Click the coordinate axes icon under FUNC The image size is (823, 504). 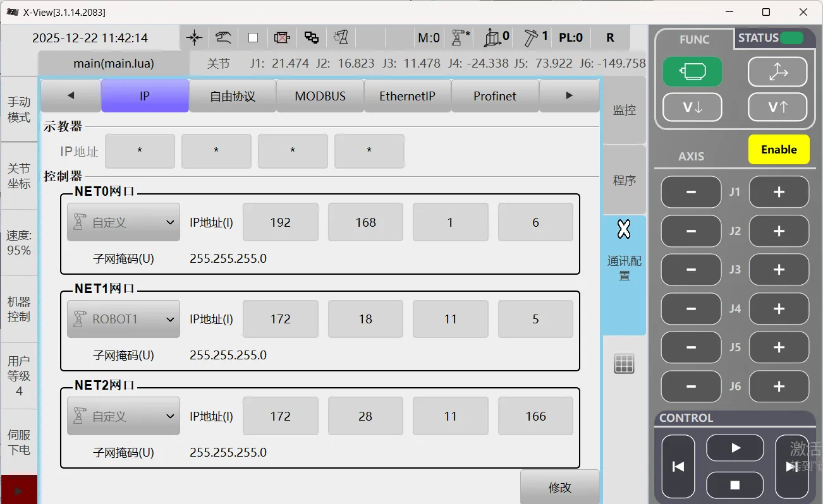click(x=777, y=72)
